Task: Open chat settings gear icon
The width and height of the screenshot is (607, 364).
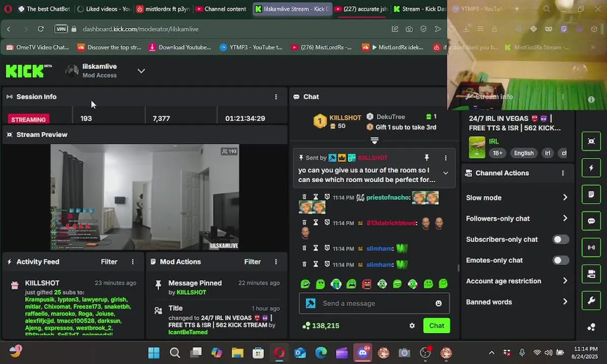Action: coord(412,326)
